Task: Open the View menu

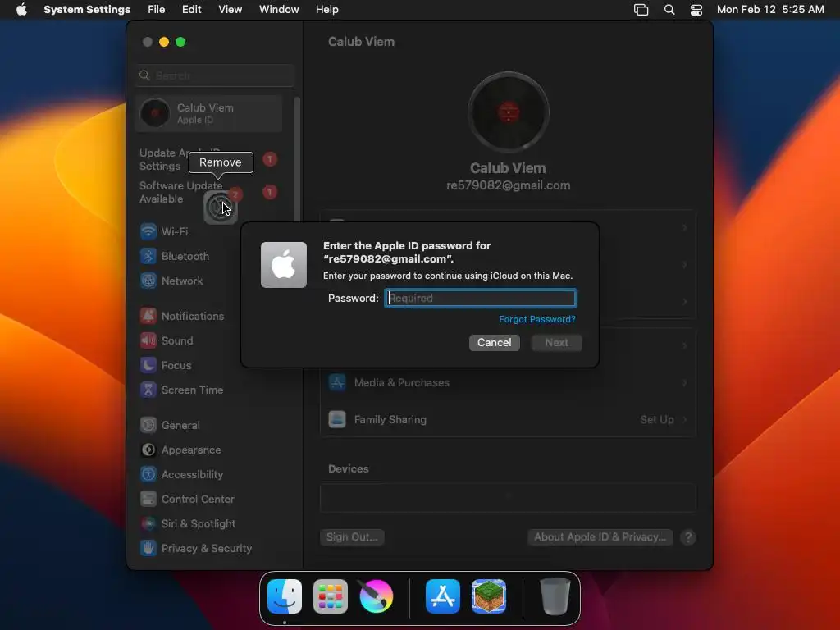Action: [230, 10]
